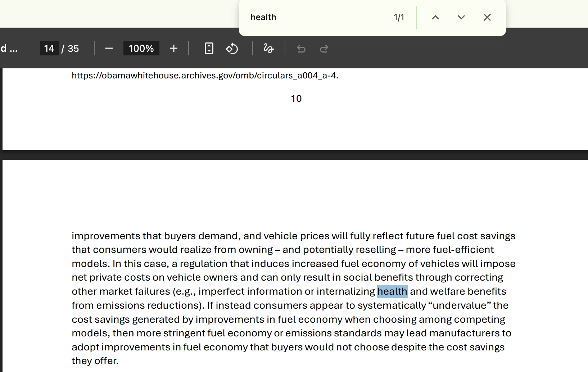Undo the last annotation
This screenshot has height=372, width=588.
pyautogui.click(x=301, y=49)
